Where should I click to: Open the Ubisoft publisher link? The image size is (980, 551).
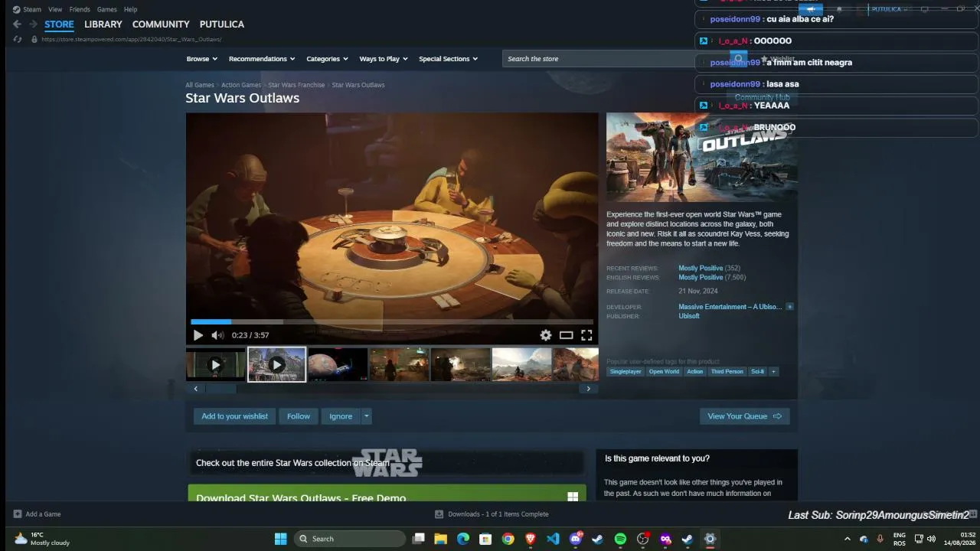click(x=689, y=316)
